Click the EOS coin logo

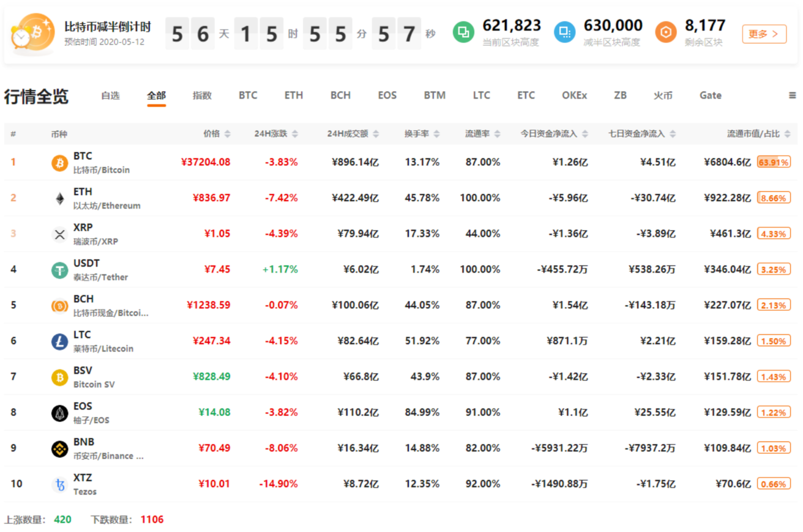point(59,413)
